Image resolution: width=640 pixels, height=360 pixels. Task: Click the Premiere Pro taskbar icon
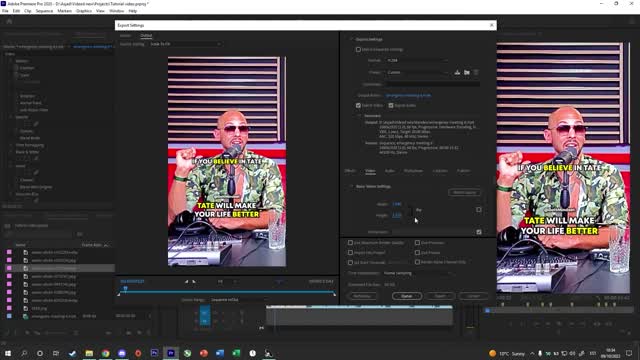point(171,353)
